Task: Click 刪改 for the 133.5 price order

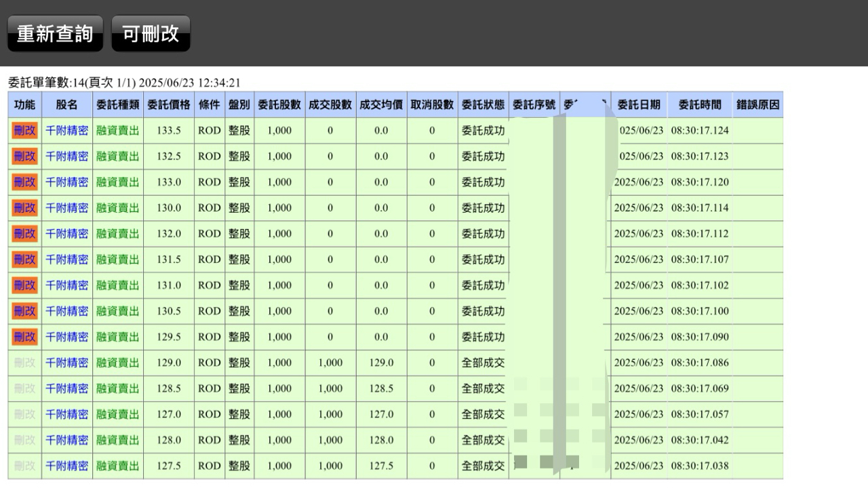Action: pyautogui.click(x=24, y=130)
